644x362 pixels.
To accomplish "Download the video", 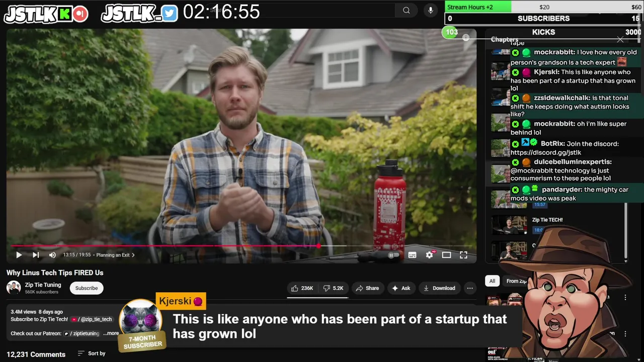I will pyautogui.click(x=439, y=288).
